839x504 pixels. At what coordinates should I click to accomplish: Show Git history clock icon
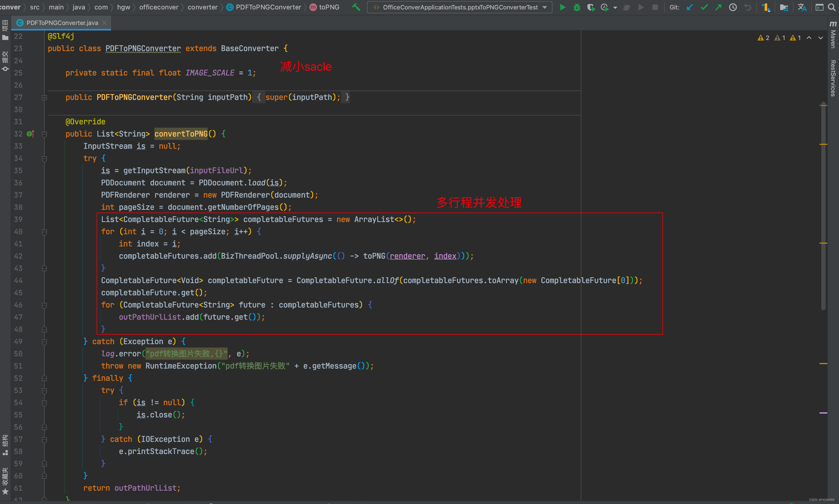click(x=733, y=7)
